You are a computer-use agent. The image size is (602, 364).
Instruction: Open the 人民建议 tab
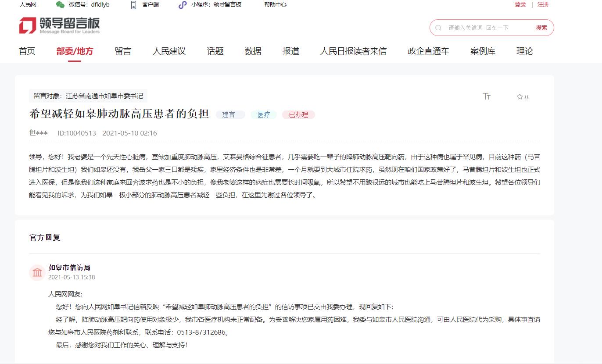click(x=169, y=51)
